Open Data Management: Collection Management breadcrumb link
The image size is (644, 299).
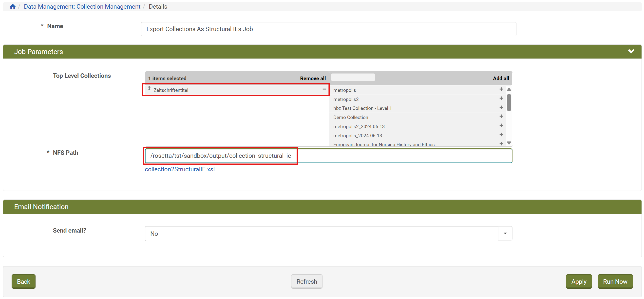(x=82, y=6)
